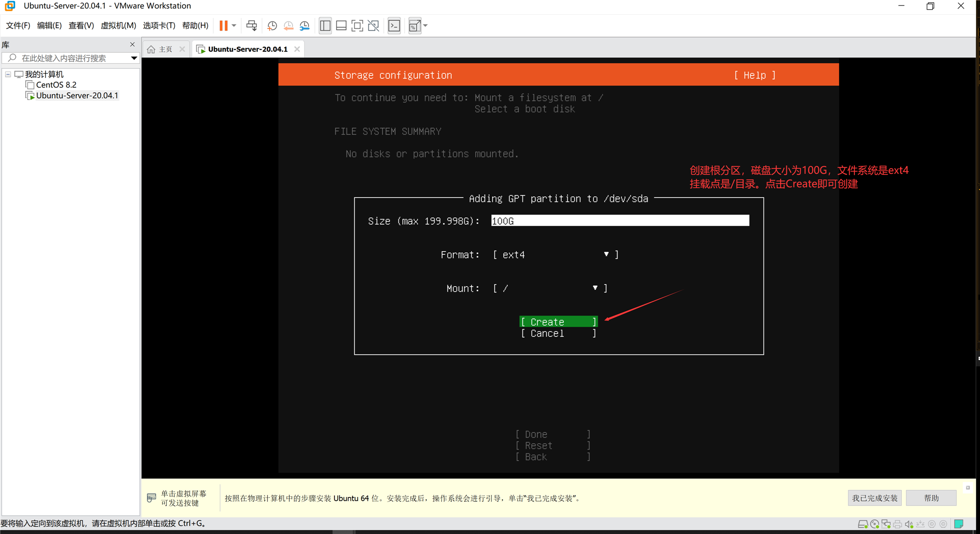The image size is (980, 534).
Task: Take a snapshot with the clock-plus icon
Action: pos(272,25)
